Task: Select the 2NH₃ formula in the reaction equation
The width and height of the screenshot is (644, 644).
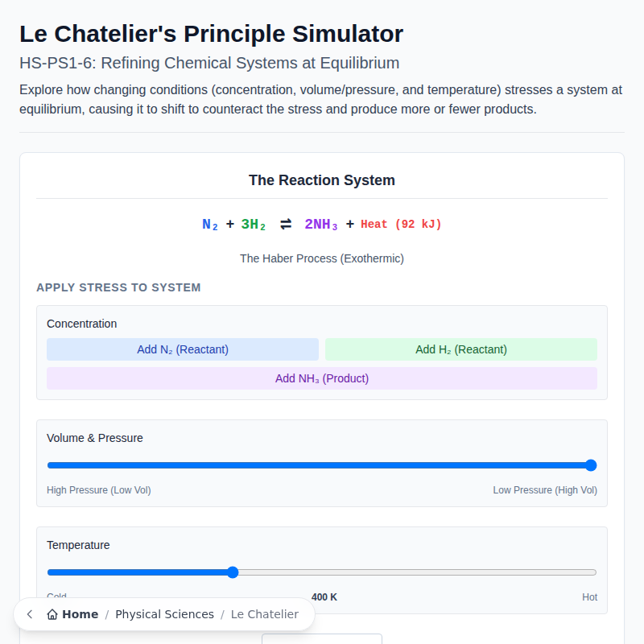Action: click(321, 224)
